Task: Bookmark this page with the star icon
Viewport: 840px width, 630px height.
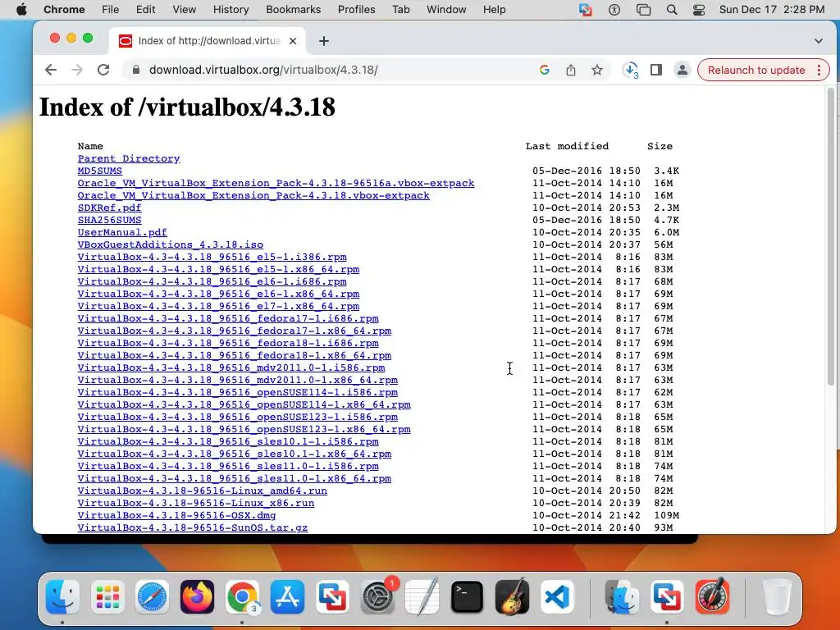Action: pyautogui.click(x=597, y=71)
